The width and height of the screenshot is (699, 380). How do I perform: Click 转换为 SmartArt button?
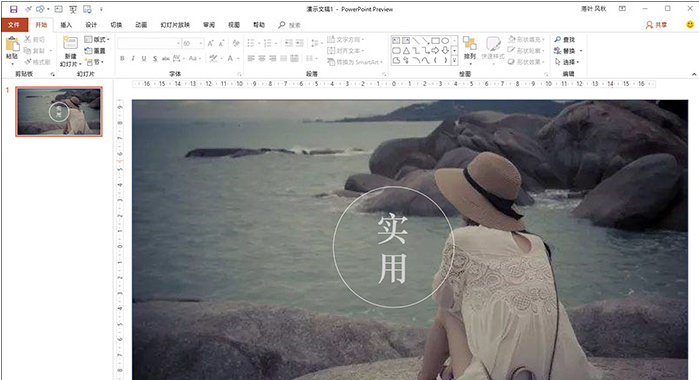(x=355, y=62)
